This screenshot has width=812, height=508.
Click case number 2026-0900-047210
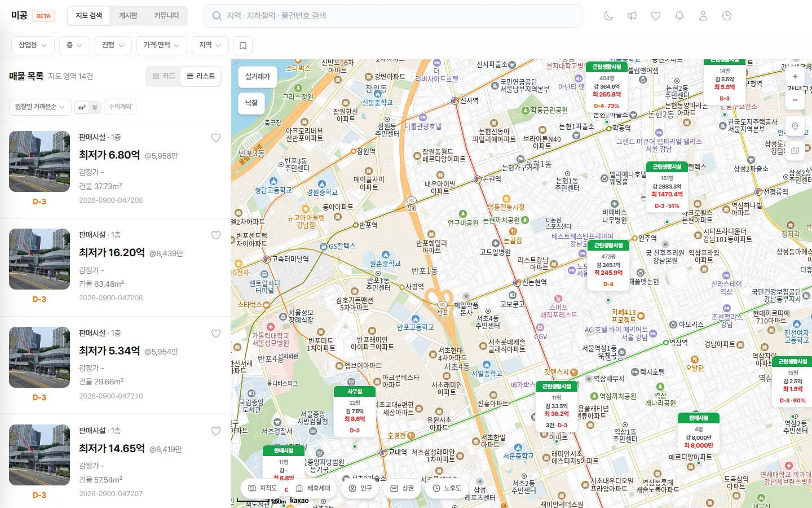[111, 396]
